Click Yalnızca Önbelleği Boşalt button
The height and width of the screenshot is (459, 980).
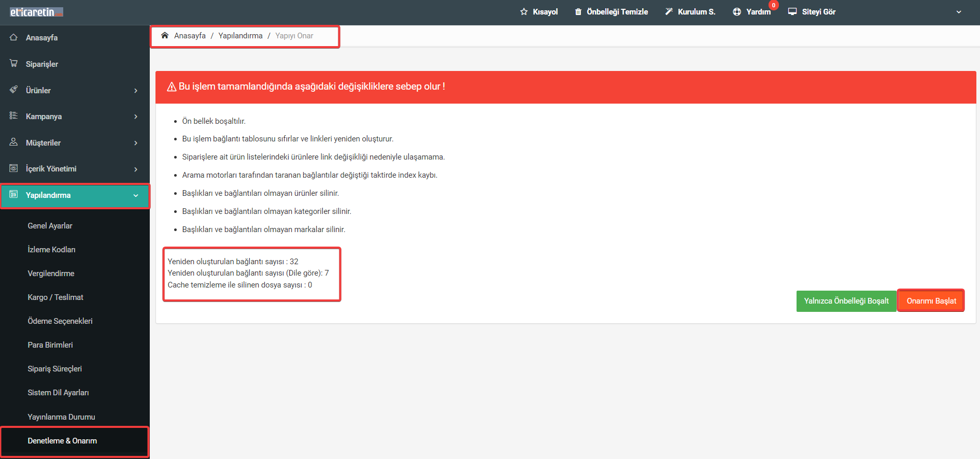pos(846,301)
